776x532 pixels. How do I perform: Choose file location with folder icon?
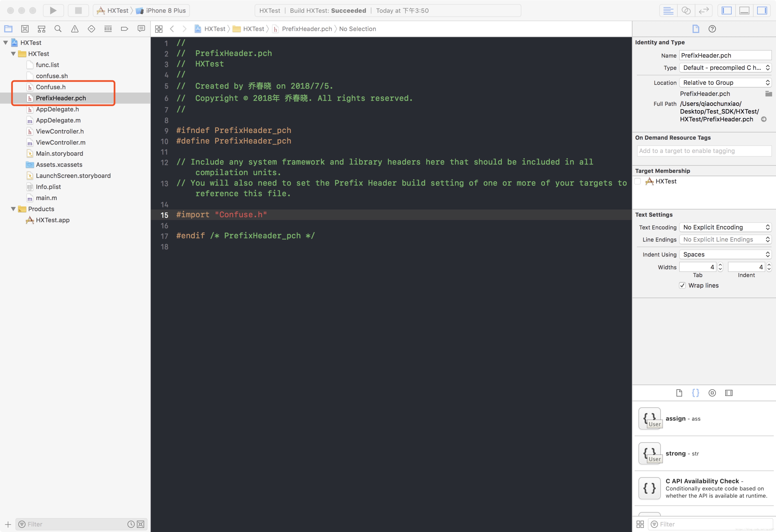[x=768, y=94]
